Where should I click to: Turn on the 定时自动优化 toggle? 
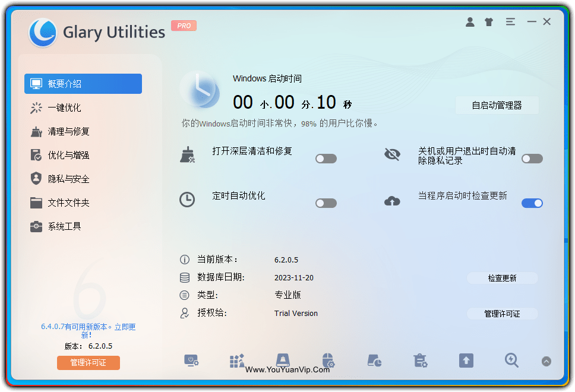(x=326, y=203)
